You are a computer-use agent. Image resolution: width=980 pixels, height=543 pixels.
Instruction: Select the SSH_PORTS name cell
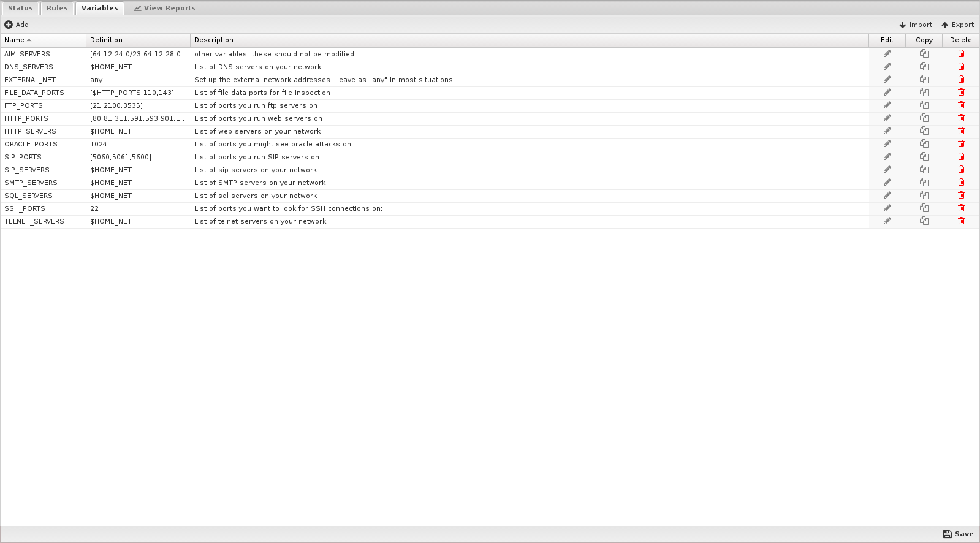[x=43, y=208]
